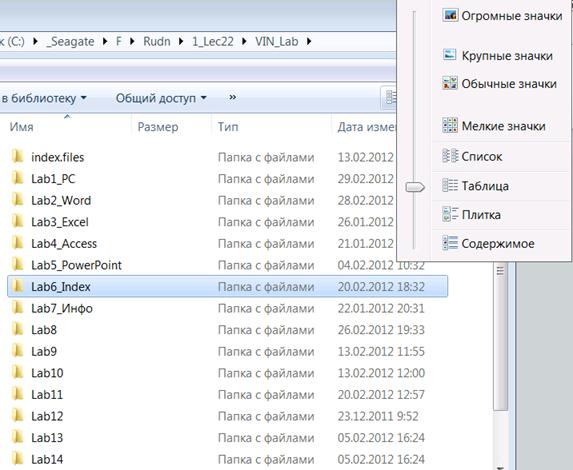Click the Lab14 folder icon
This screenshot has width=573, height=470.
tap(17, 459)
